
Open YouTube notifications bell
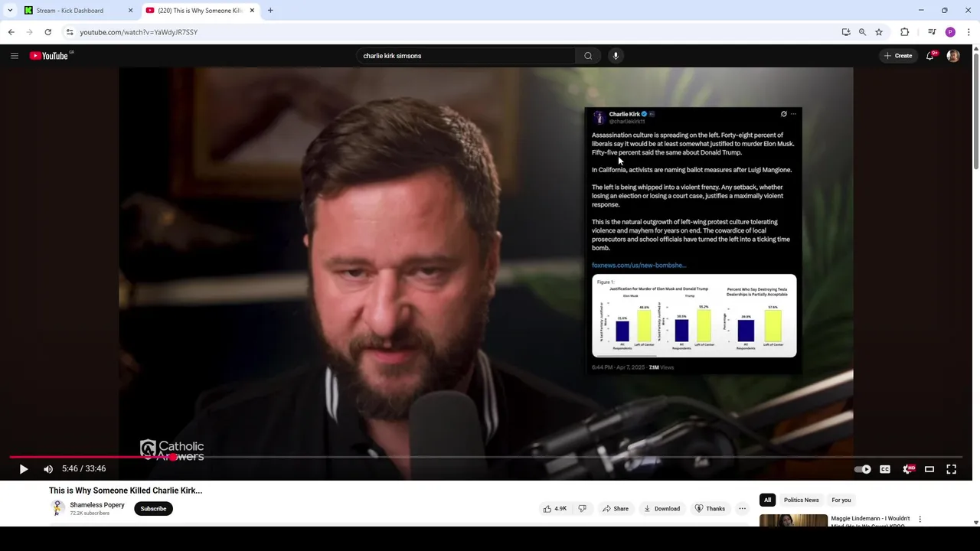(930, 56)
